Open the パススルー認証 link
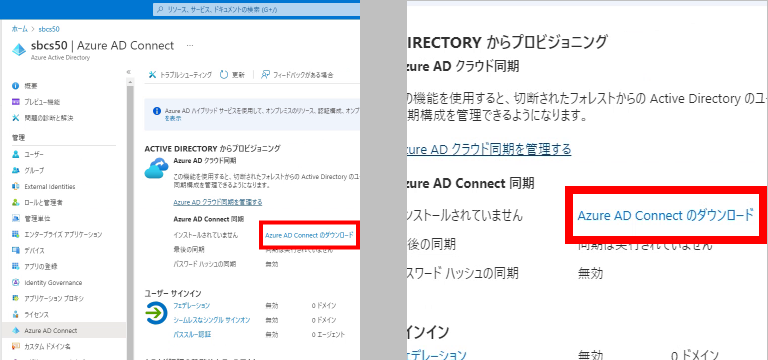 192,335
